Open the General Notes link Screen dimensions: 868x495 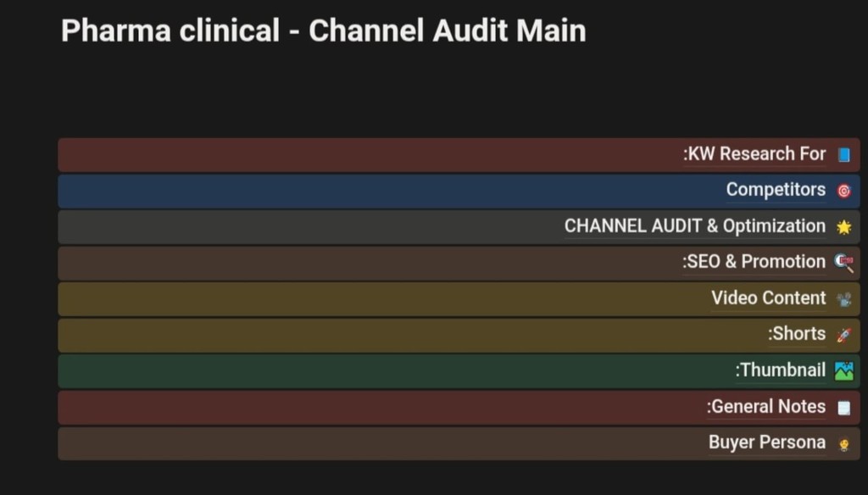pos(766,407)
